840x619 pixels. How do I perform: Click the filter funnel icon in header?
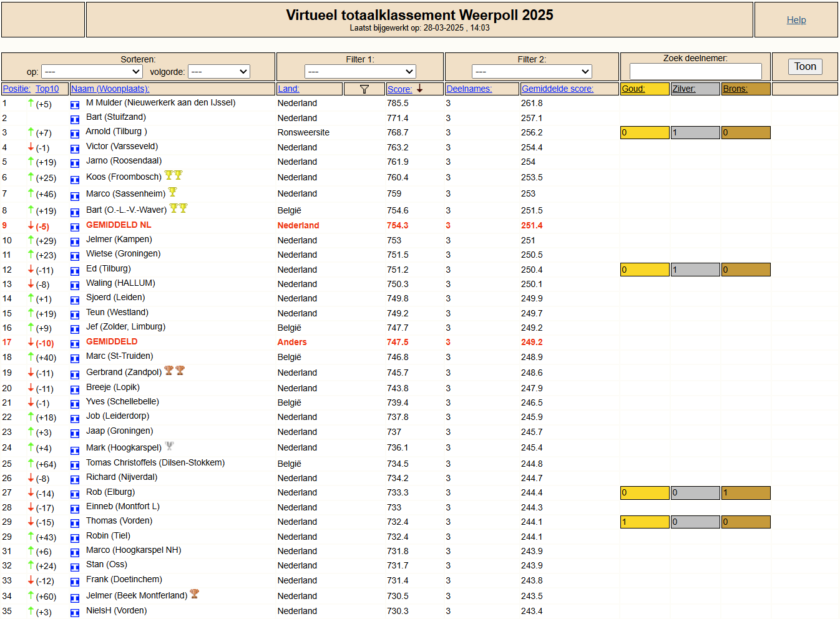pos(364,89)
